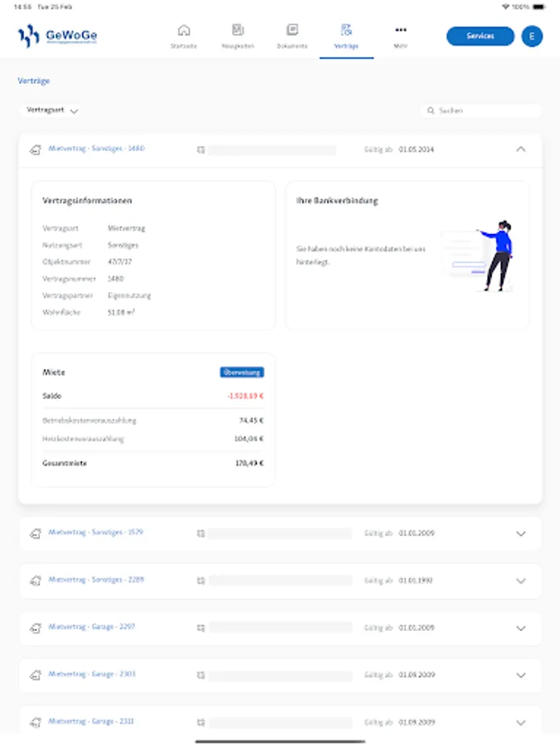Click house icon of contract Garage 2297

point(35,628)
